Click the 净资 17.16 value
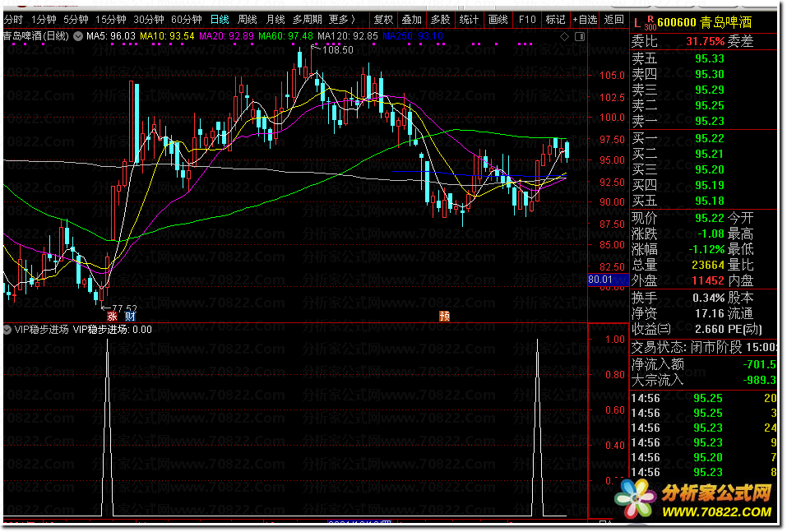 (710, 313)
